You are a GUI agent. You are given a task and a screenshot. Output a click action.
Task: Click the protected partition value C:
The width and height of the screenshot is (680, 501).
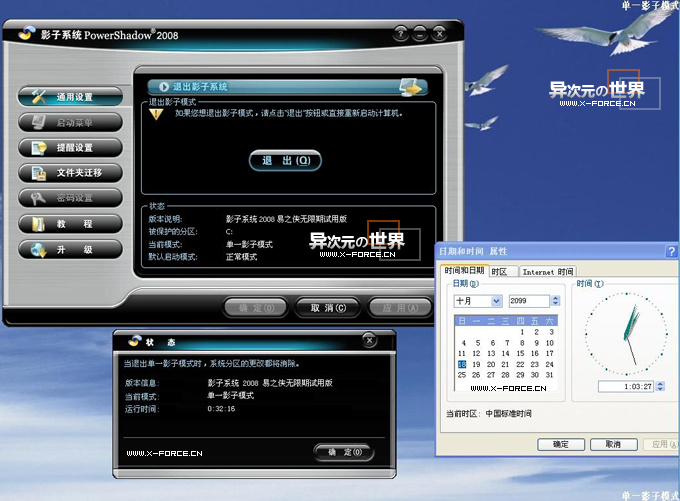(229, 232)
